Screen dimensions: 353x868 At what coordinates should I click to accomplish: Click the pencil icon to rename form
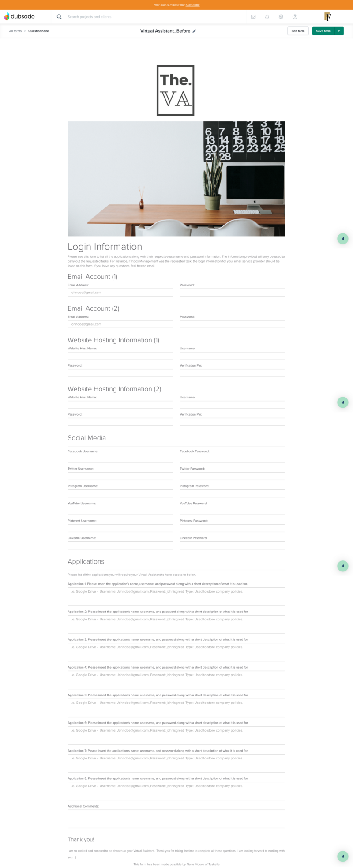click(195, 31)
